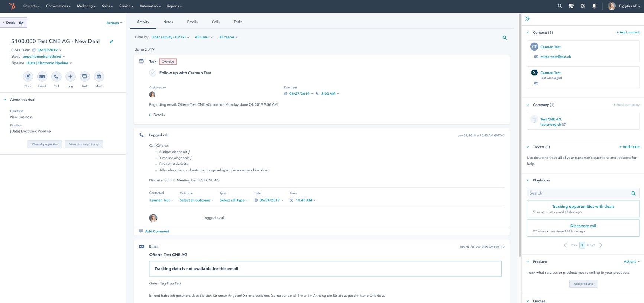Click the external link icon next to testcneag.ch

tap(564, 125)
